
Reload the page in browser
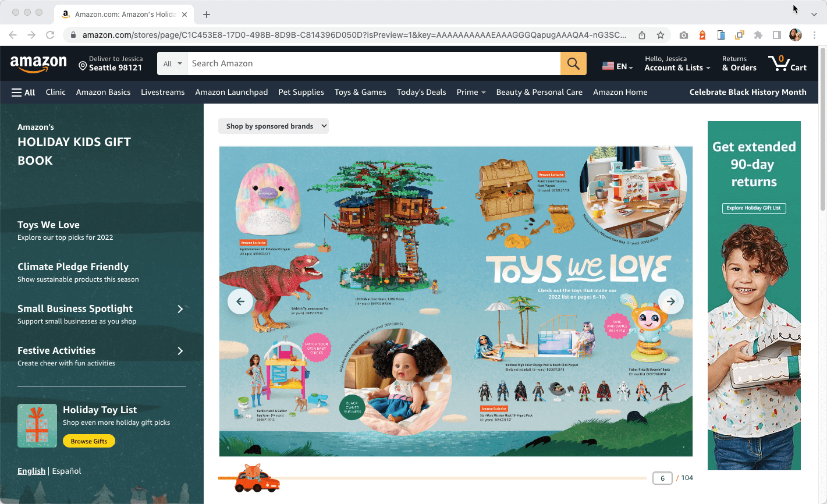[50, 35]
